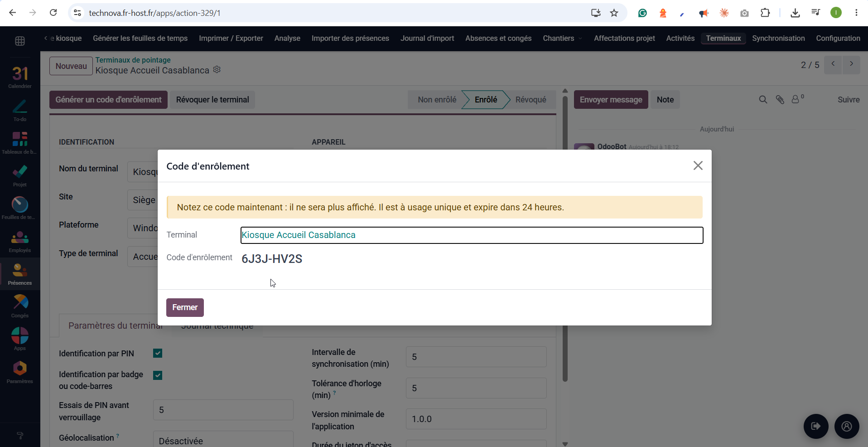868x447 pixels.
Task: Open the Configuration menu
Action: pyautogui.click(x=838, y=39)
